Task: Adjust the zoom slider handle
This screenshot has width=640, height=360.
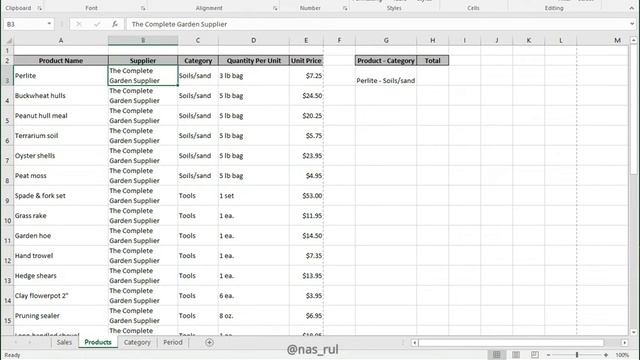Action: coord(577,355)
